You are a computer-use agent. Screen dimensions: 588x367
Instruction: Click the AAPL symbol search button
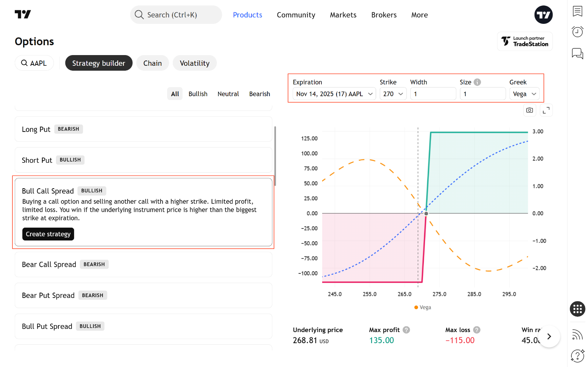34,63
